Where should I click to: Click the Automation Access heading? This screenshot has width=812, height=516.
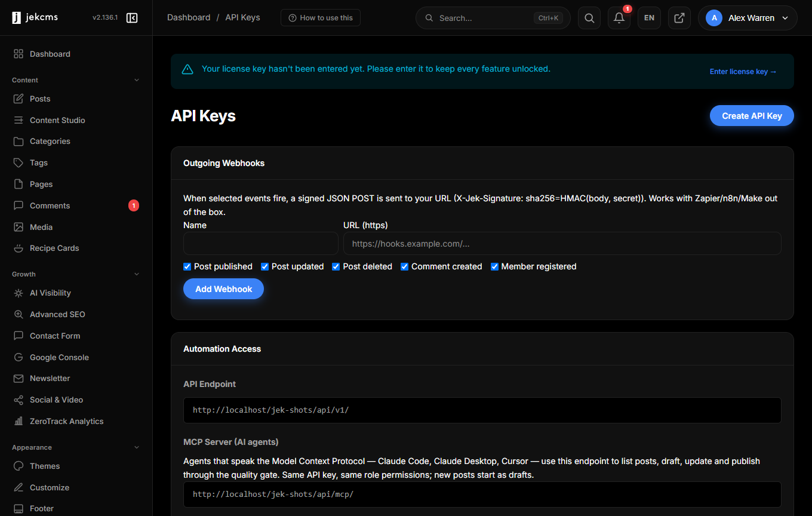222,349
